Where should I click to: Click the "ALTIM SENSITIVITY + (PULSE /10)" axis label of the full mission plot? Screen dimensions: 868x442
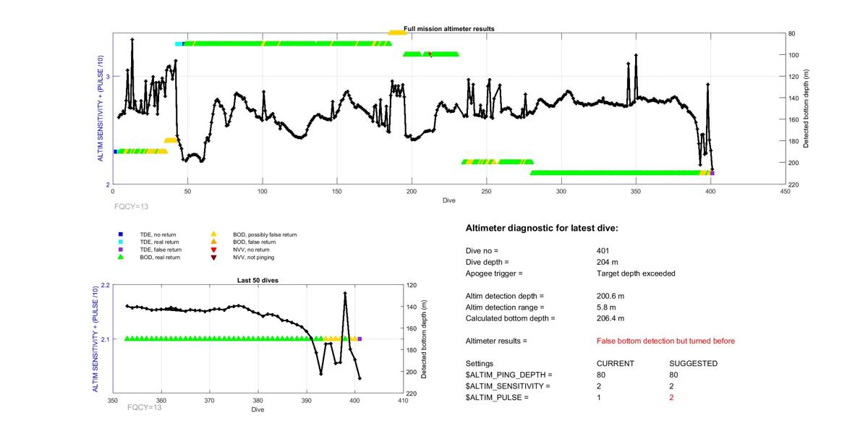point(101,109)
